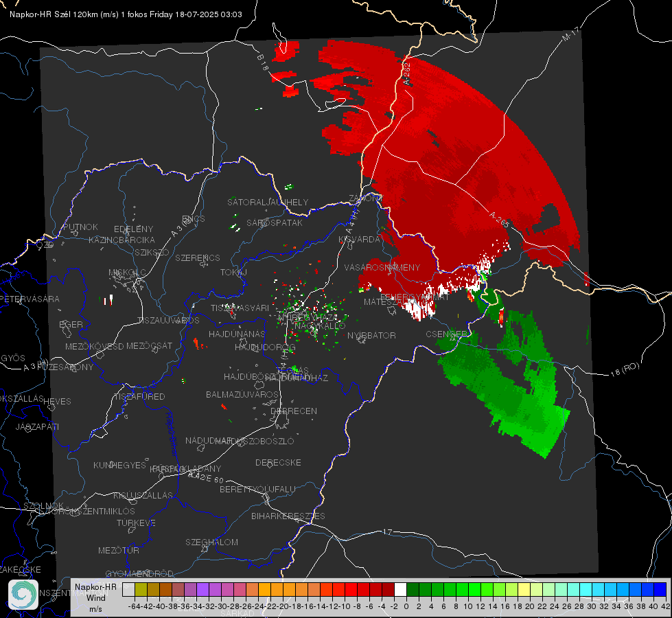672x618 pixels.
Task: Click the KUNHEGYES town label
Action: [x=119, y=466]
